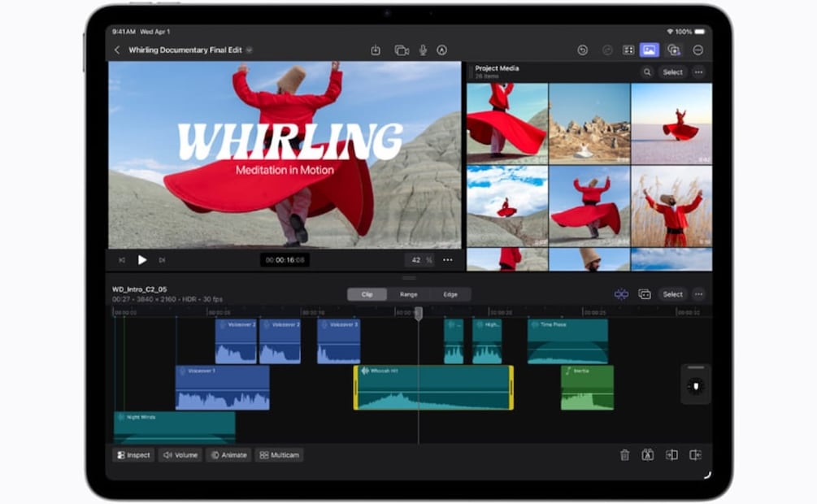Click the timeline playhead handle

pyautogui.click(x=419, y=314)
